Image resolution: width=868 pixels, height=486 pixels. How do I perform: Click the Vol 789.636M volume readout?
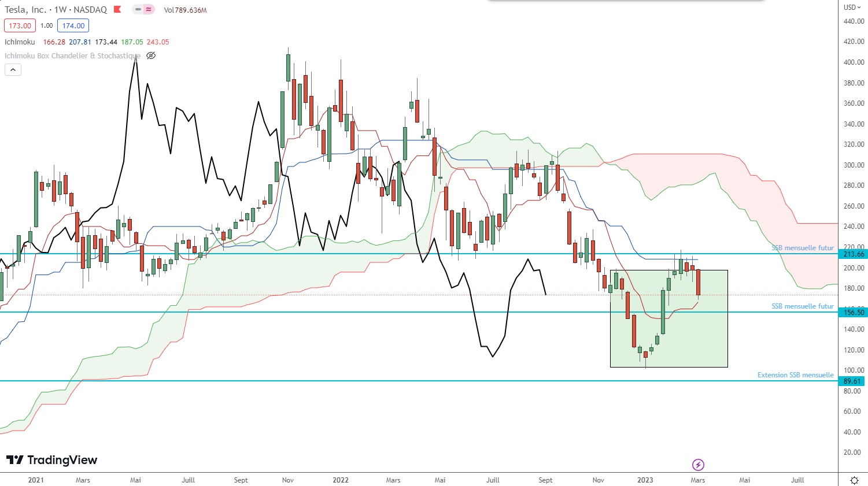pyautogui.click(x=185, y=10)
